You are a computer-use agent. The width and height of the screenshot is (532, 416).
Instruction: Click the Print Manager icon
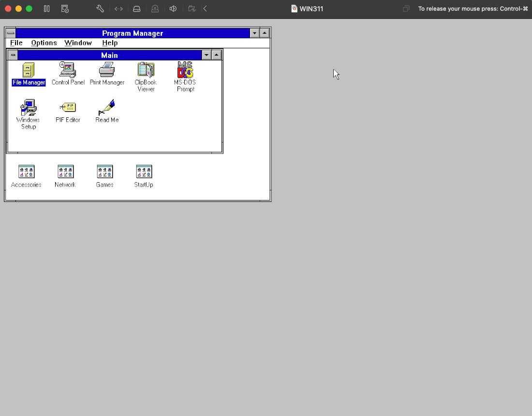(107, 71)
